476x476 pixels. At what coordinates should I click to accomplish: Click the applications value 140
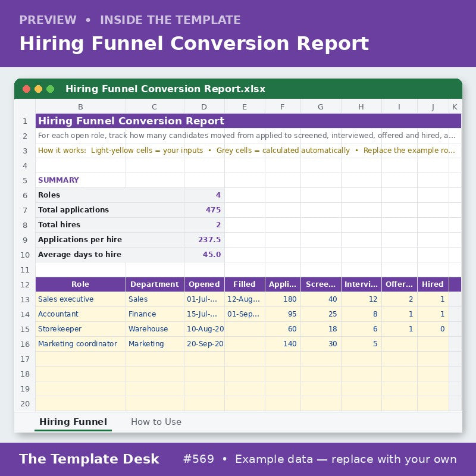click(x=283, y=344)
